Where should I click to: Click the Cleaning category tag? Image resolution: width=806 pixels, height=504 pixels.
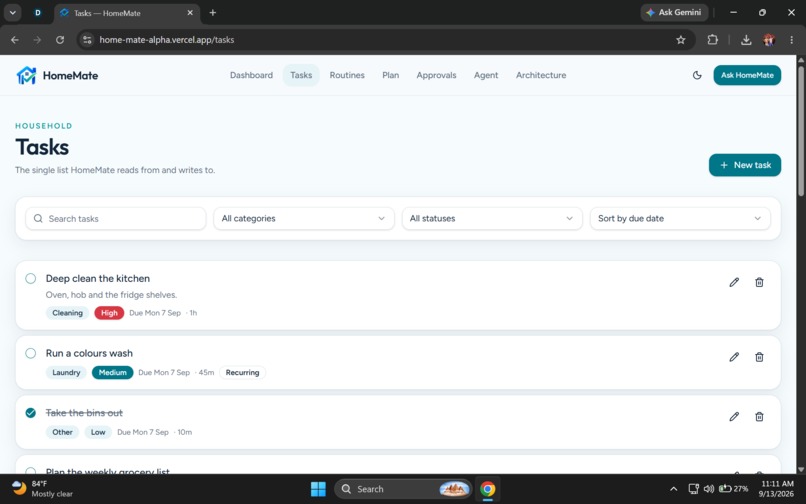tap(67, 313)
